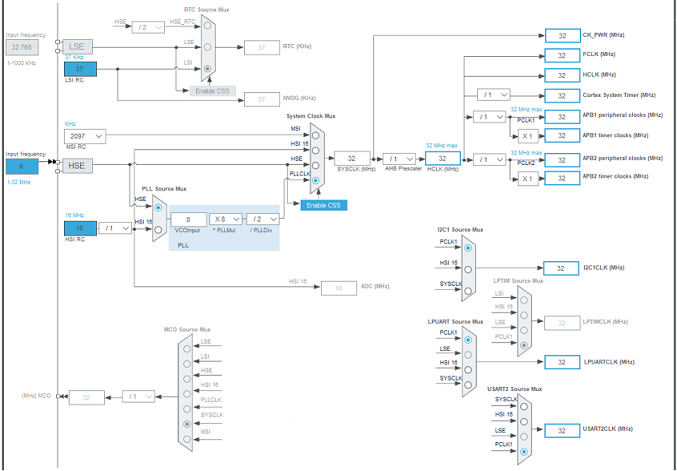
Task: Open the MCO /1 divider dropdown
Action: (139, 396)
